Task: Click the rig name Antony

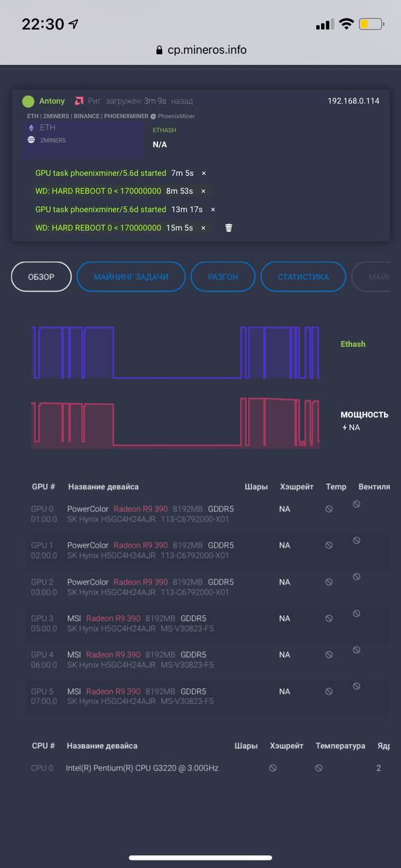Action: point(52,101)
